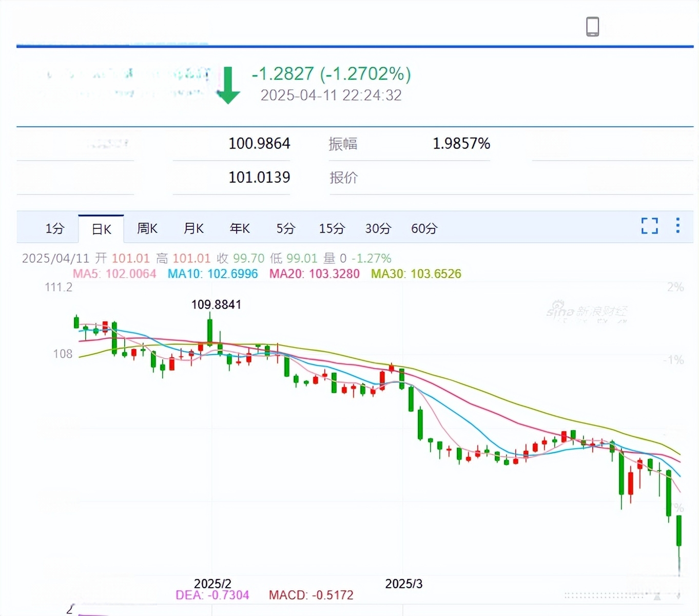Switch to the 1分 chart tab
The height and width of the screenshot is (616, 699).
click(54, 228)
